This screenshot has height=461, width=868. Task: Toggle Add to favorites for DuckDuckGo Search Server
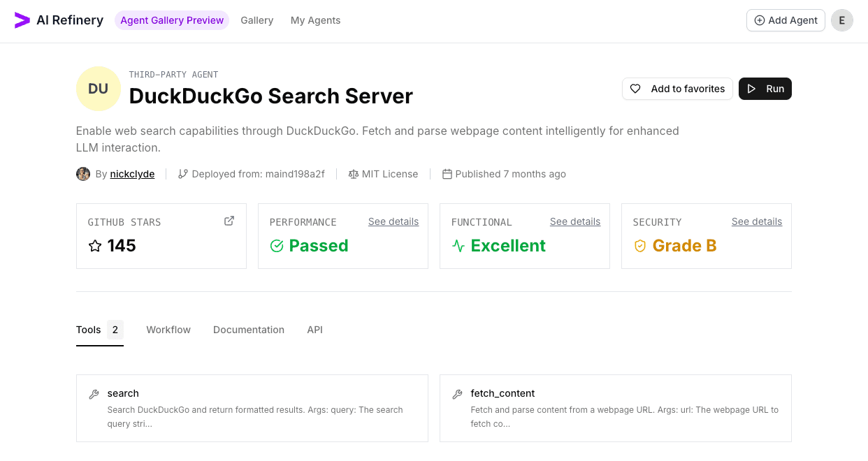click(x=677, y=89)
